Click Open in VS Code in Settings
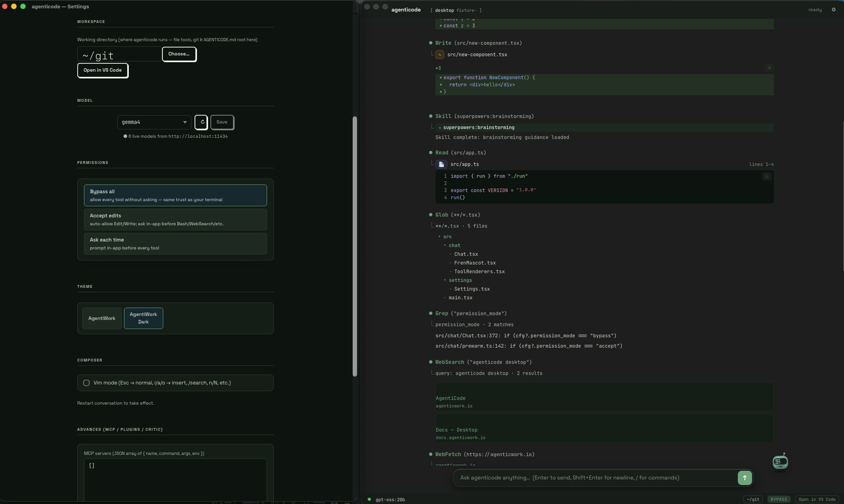 coord(103,70)
